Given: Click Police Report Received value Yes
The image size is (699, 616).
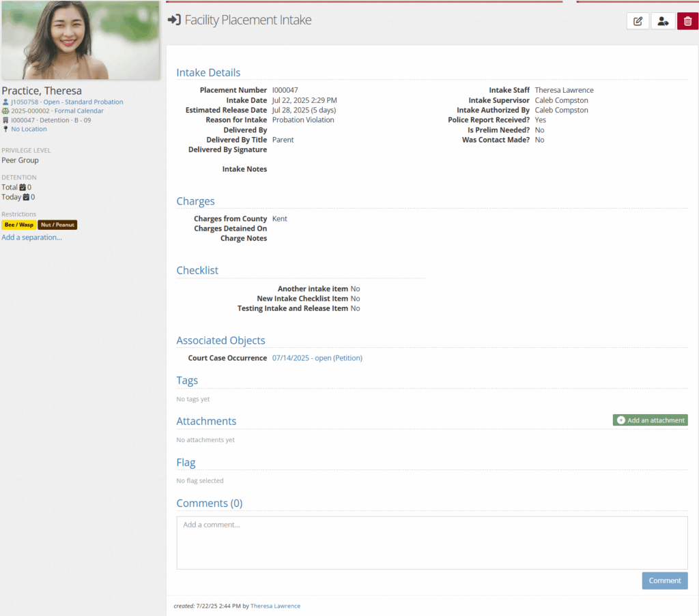Looking at the screenshot, I should (541, 120).
